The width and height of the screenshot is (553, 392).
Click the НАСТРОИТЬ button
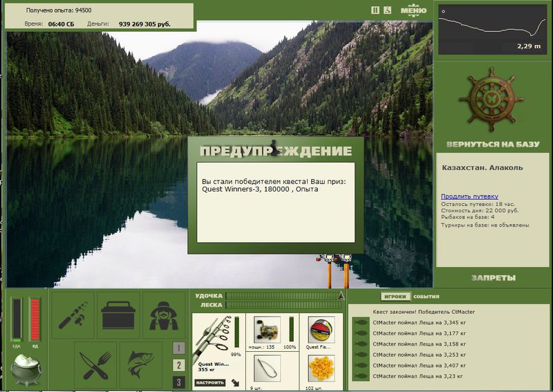(210, 382)
